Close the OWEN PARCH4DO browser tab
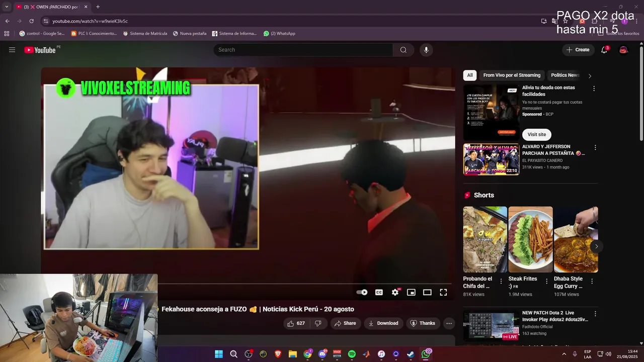Viewport: 644px width, 362px height. click(x=86, y=7)
